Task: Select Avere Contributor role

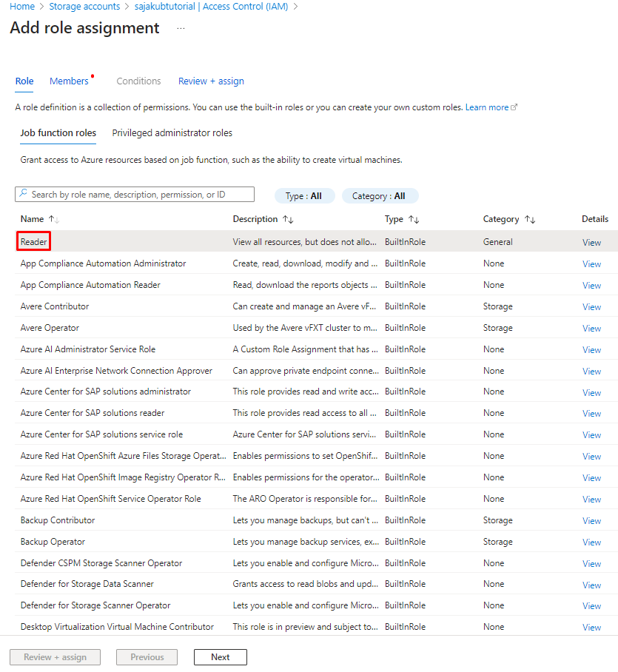Action: [55, 306]
